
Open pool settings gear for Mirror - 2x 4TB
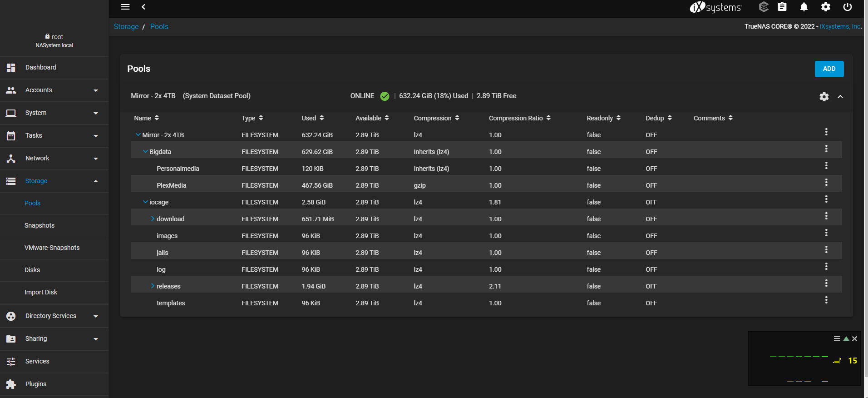[824, 96]
